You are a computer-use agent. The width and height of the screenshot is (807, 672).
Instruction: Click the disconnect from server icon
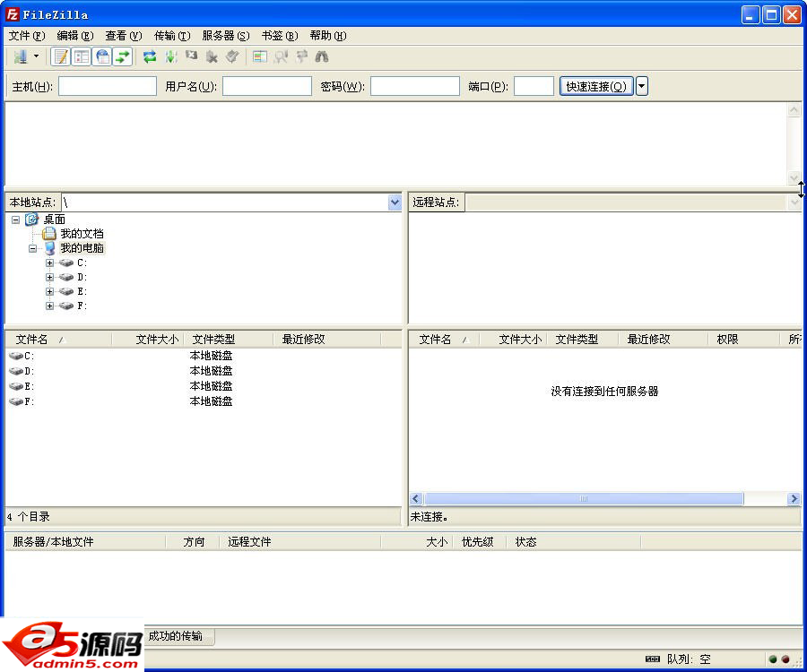click(x=212, y=56)
